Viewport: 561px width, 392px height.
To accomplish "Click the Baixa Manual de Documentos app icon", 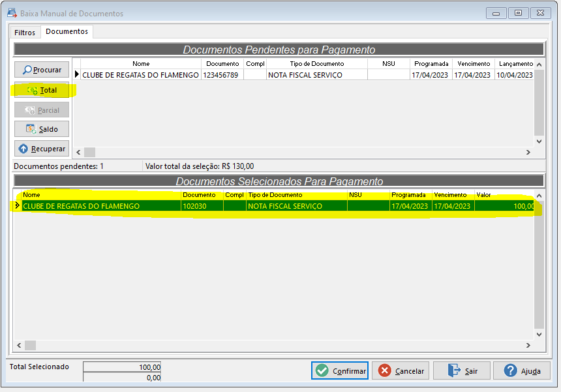I will (12, 13).
